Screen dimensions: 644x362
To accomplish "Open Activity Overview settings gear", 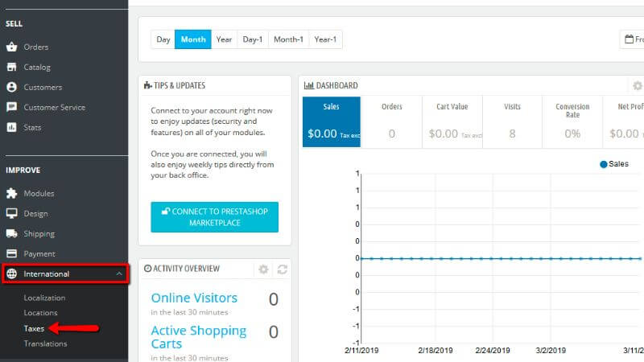I will 263,269.
